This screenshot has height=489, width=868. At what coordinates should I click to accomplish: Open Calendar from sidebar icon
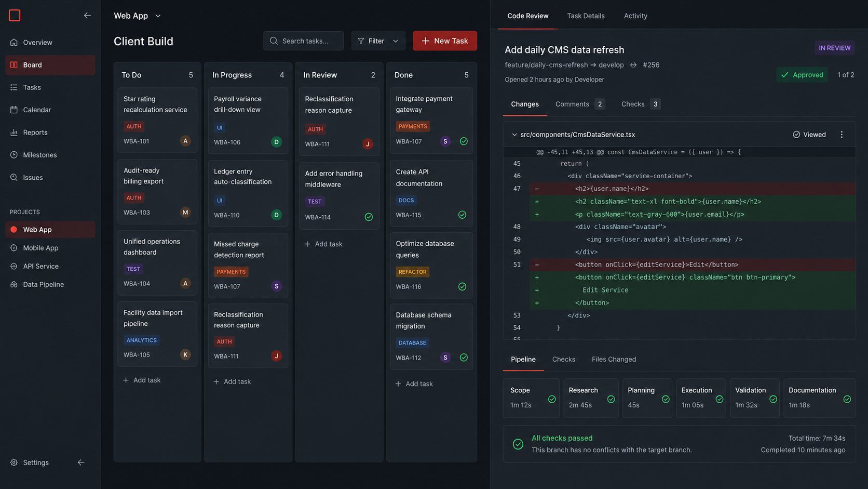coord(14,110)
